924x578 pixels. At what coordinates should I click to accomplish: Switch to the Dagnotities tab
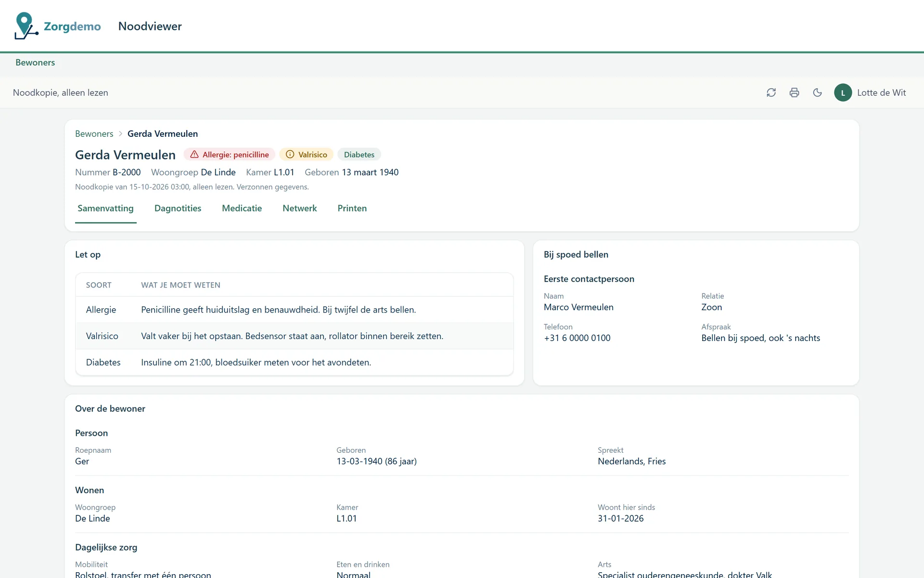(x=178, y=208)
